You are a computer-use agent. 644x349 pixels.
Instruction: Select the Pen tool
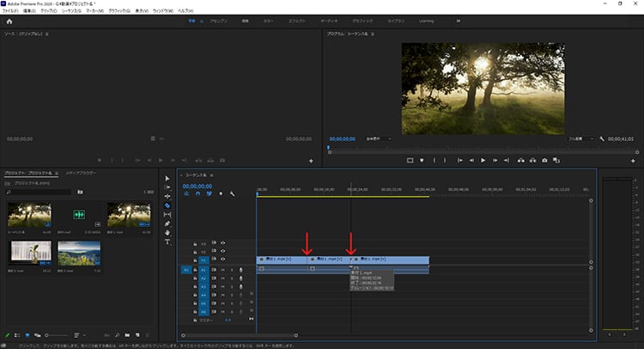click(167, 223)
